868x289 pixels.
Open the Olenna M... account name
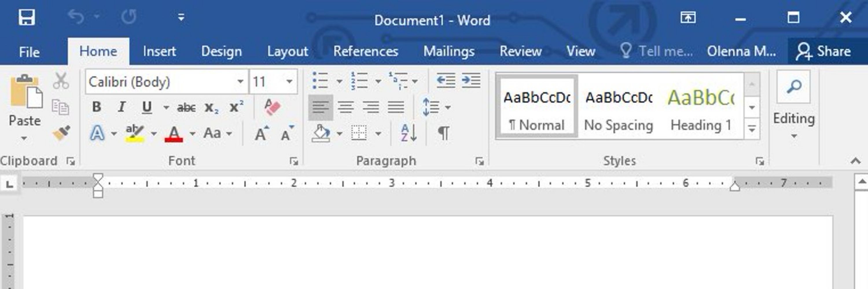pos(741,51)
